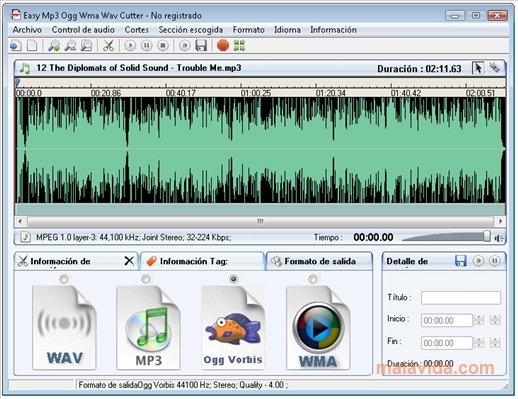The image size is (518, 399).
Task: Click the tool icon right of the pointer tool
Action: [x=495, y=68]
